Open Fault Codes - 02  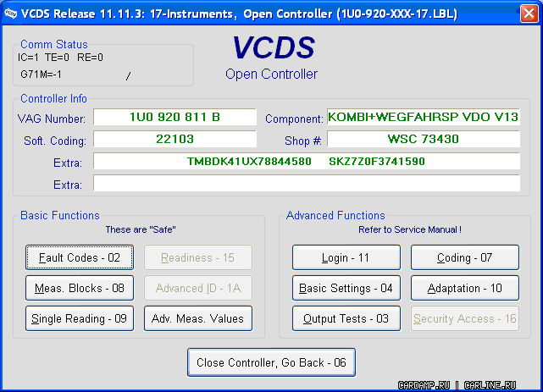(80, 257)
